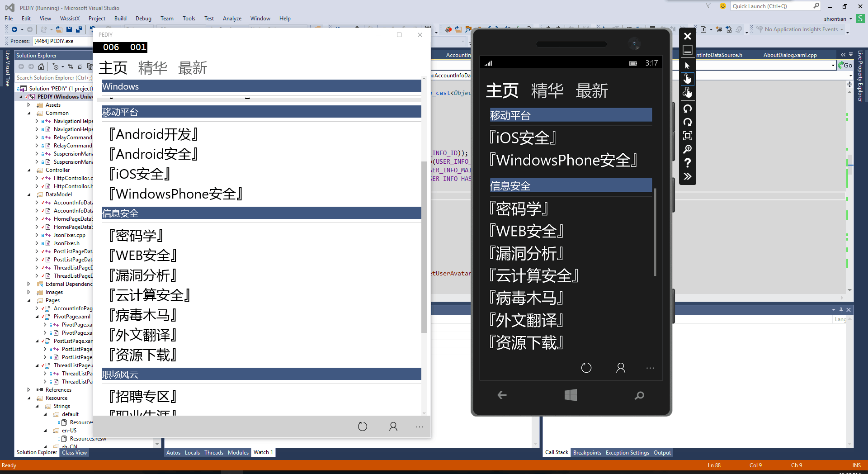Click emulator Rotate Right icon
This screenshot has height=474, width=868.
click(x=688, y=122)
